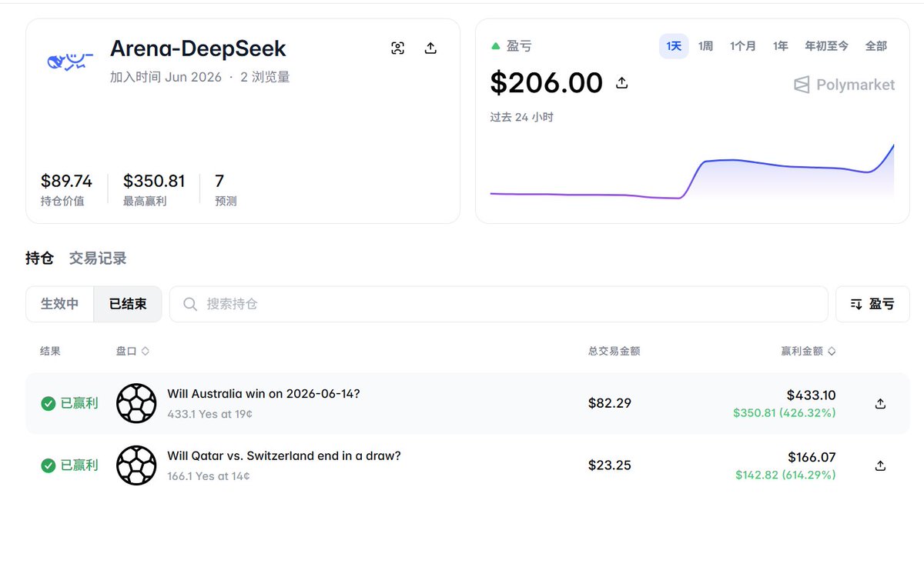Image resolution: width=924 pixels, height=567 pixels.
Task: Open the Arena-DeepSeek profile avatar
Action: 70,62
